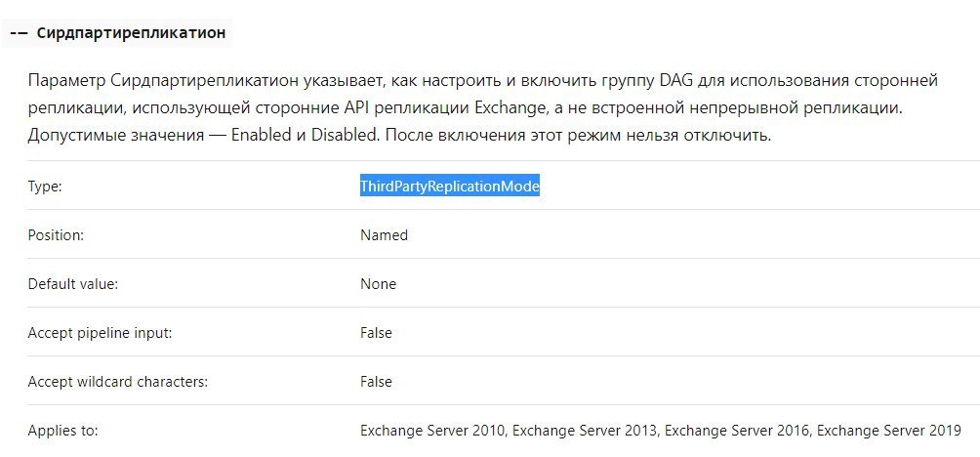
Task: Click "Exchange Server 2016" in Applies to
Action: [x=736, y=431]
